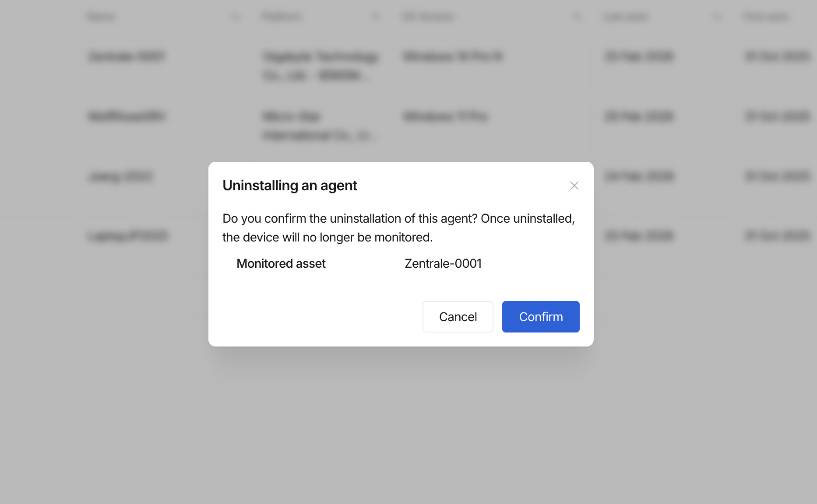Click the Windows 11 Pro cell
Viewport: 817px width, 504px height.
(x=445, y=116)
